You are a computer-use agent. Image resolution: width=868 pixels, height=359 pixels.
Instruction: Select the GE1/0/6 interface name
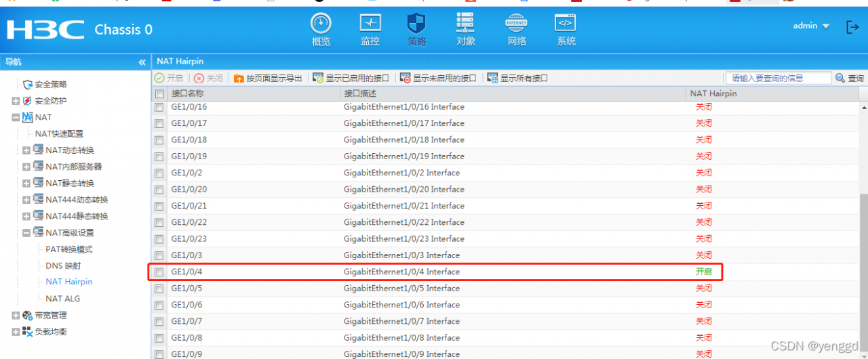(x=186, y=305)
